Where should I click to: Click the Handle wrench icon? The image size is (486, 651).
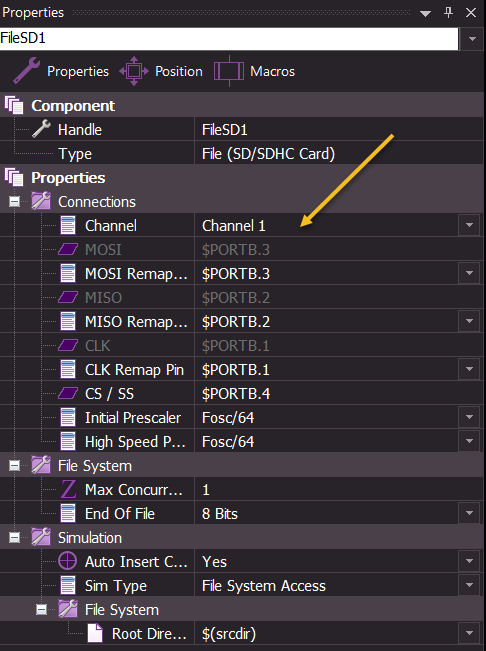click(42, 129)
